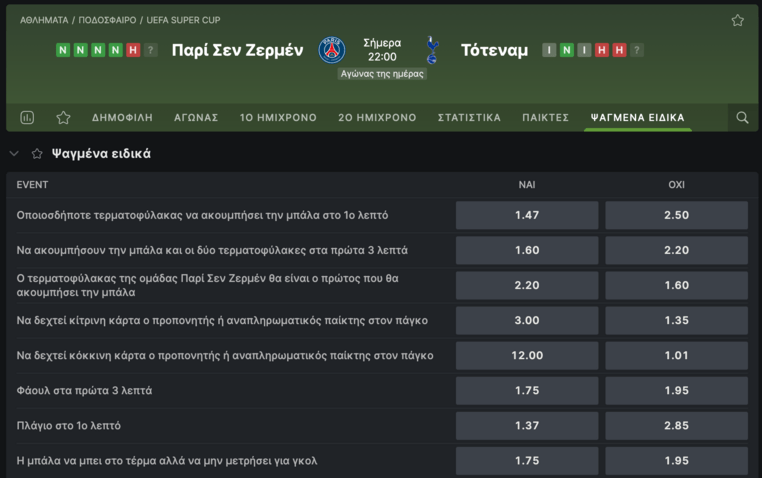The width and height of the screenshot is (762, 478).
Task: Open the statistics chart icon in tab bar
Action: (x=27, y=118)
